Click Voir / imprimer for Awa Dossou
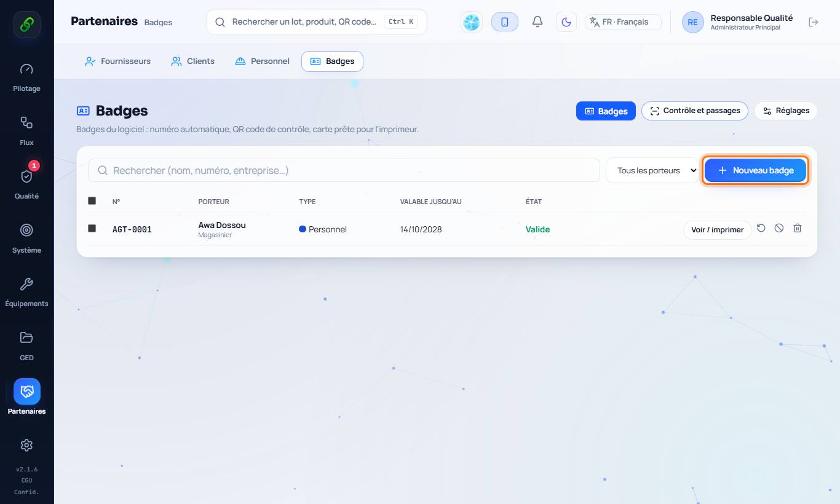The image size is (840, 504). (718, 230)
